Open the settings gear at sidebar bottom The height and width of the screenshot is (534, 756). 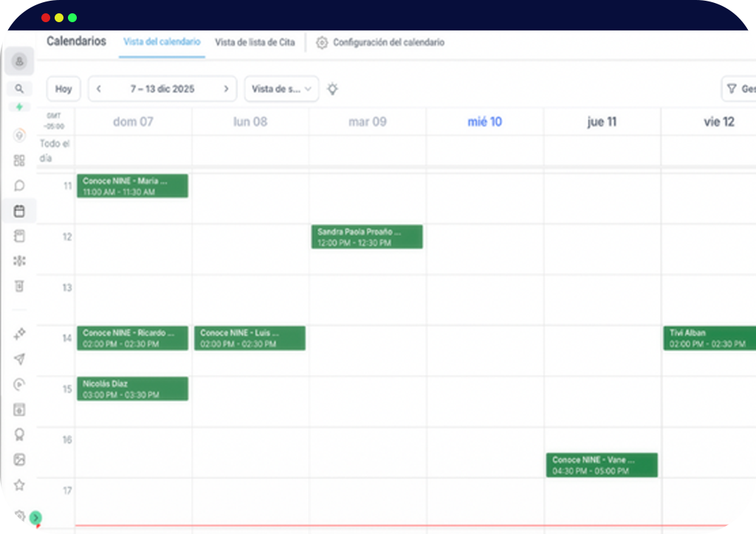point(19,516)
